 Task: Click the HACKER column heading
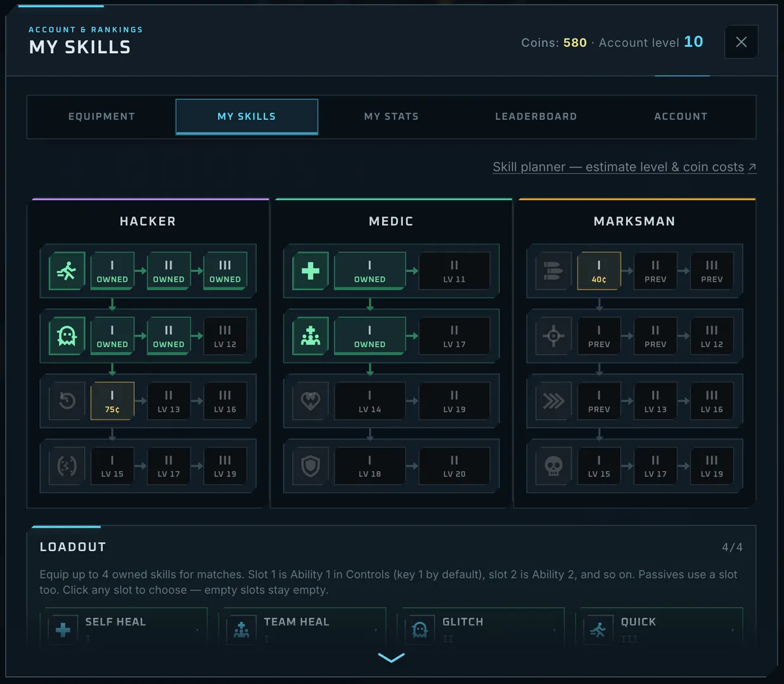[x=148, y=221]
